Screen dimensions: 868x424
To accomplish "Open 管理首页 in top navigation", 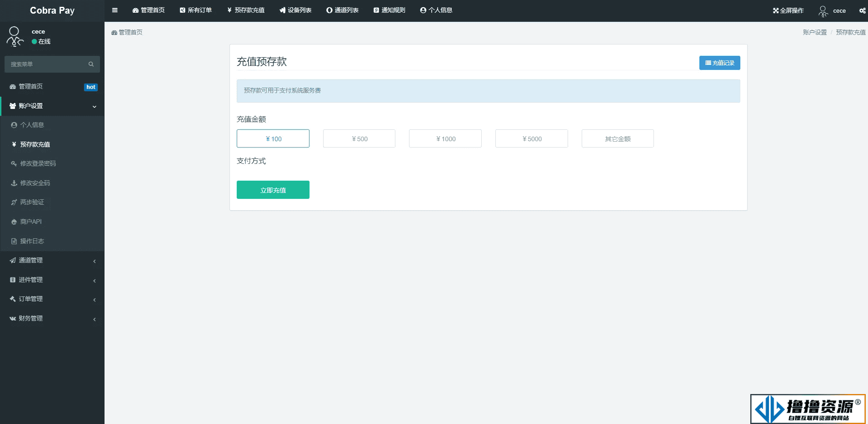I will 149,10.
